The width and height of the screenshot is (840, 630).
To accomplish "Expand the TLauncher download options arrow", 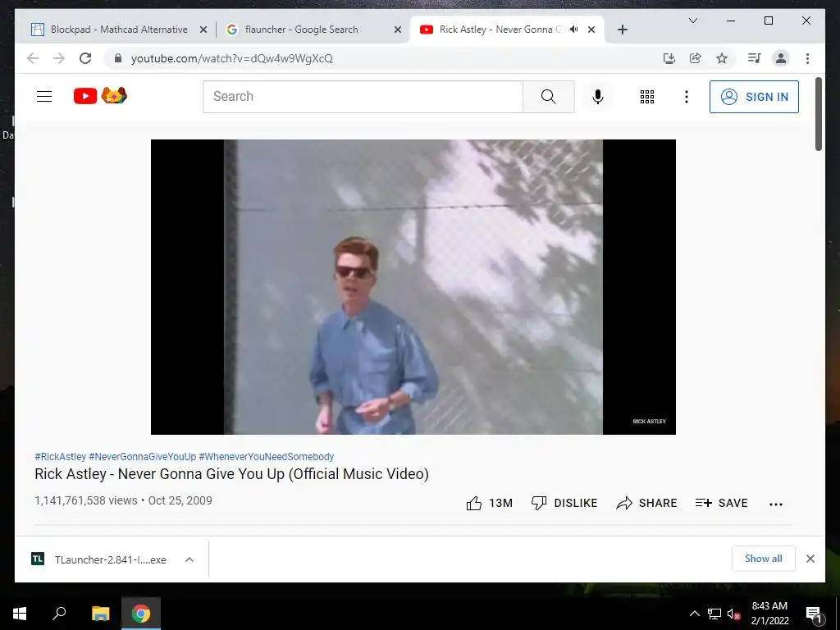I will (189, 559).
